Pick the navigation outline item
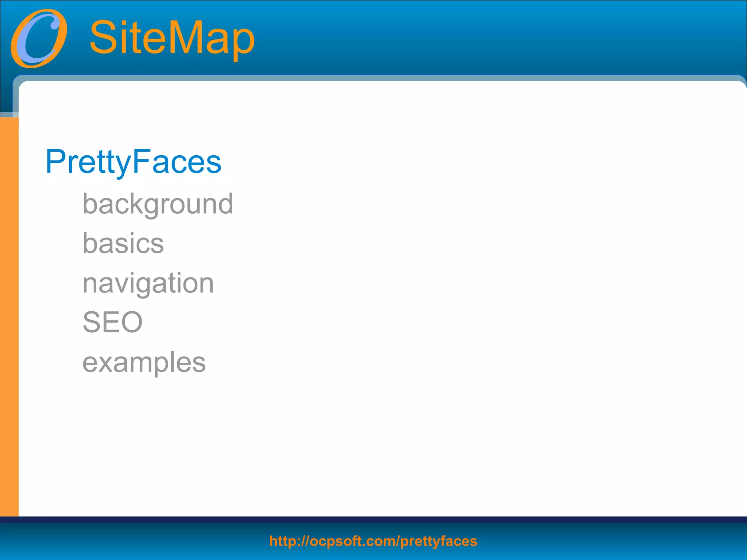 148,283
